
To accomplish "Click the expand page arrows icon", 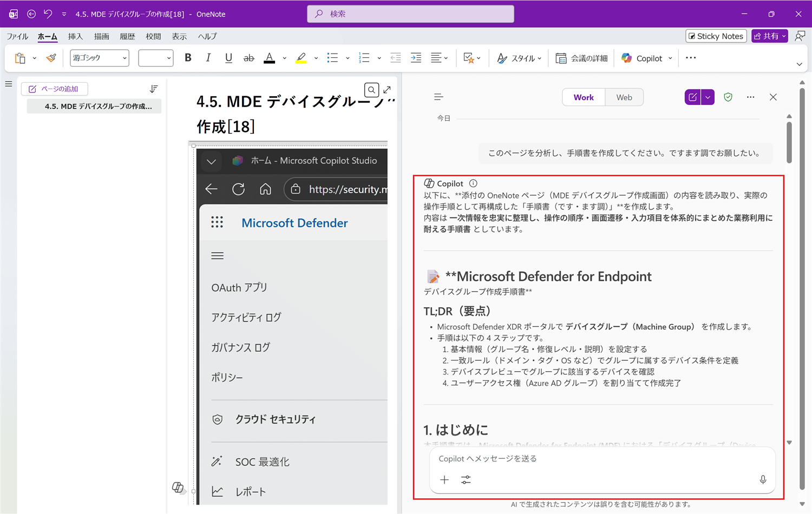I will (x=387, y=90).
